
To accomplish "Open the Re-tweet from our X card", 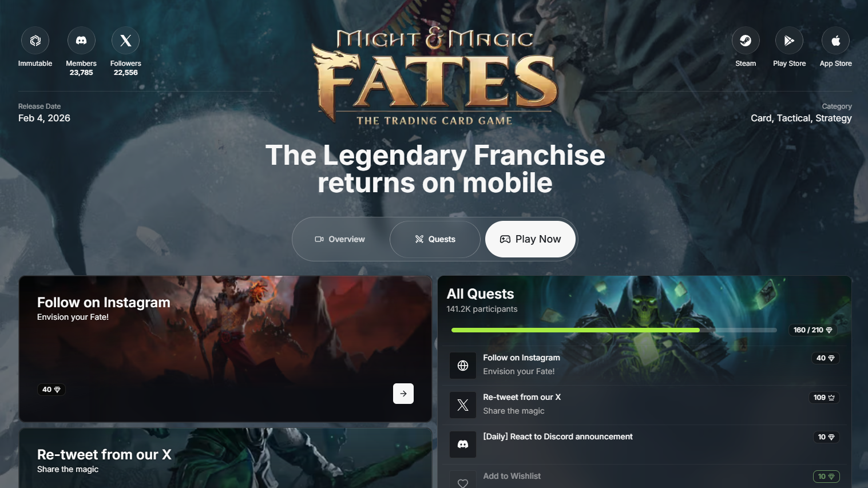I will (225, 458).
